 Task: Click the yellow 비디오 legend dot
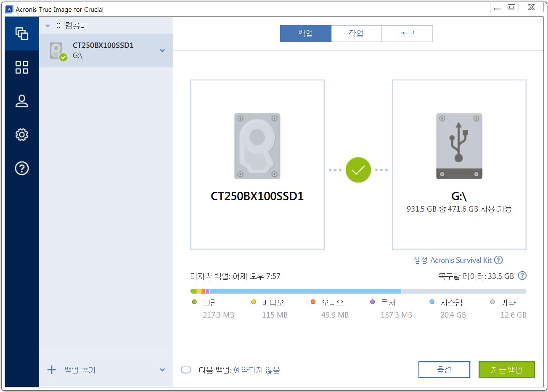254,302
